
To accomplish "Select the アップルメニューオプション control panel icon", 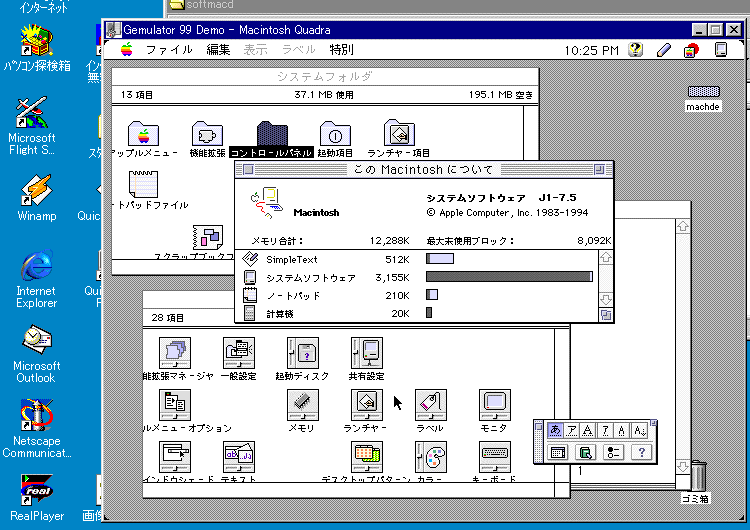I will [x=175, y=405].
